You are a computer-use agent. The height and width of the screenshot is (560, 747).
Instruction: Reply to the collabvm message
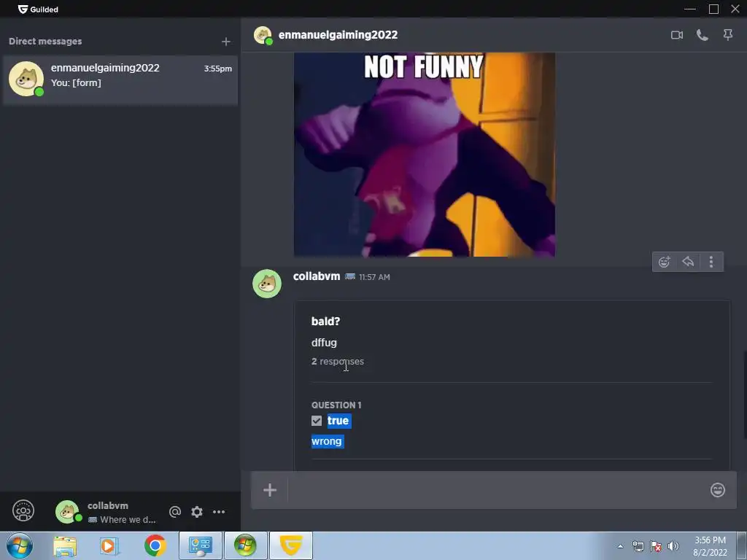[688, 262]
